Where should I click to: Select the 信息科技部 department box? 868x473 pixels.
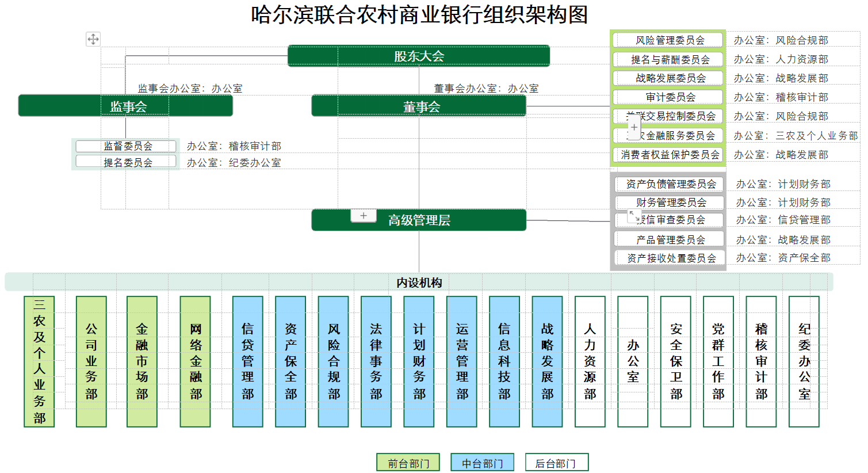point(504,361)
